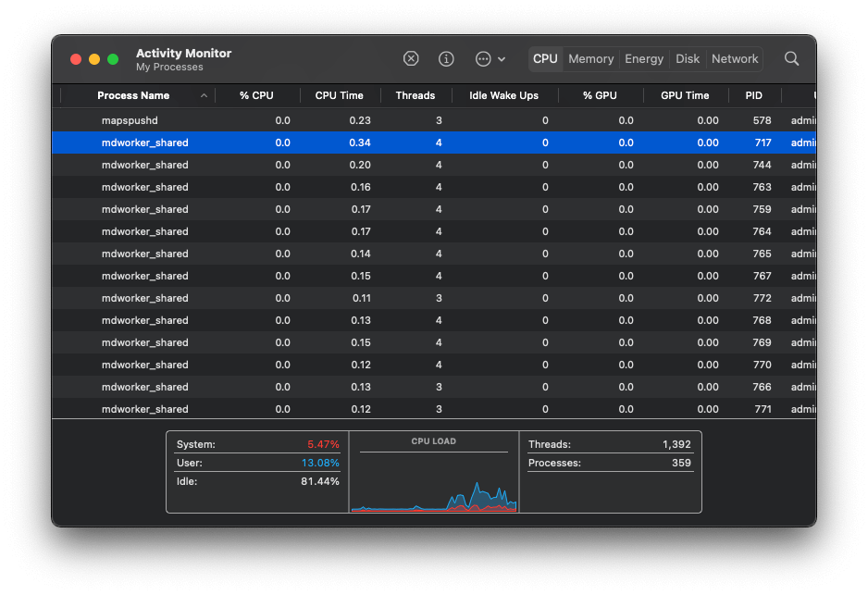Image resolution: width=868 pixels, height=595 pixels.
Task: Click the Idle Wake Ups column header
Action: tap(503, 95)
